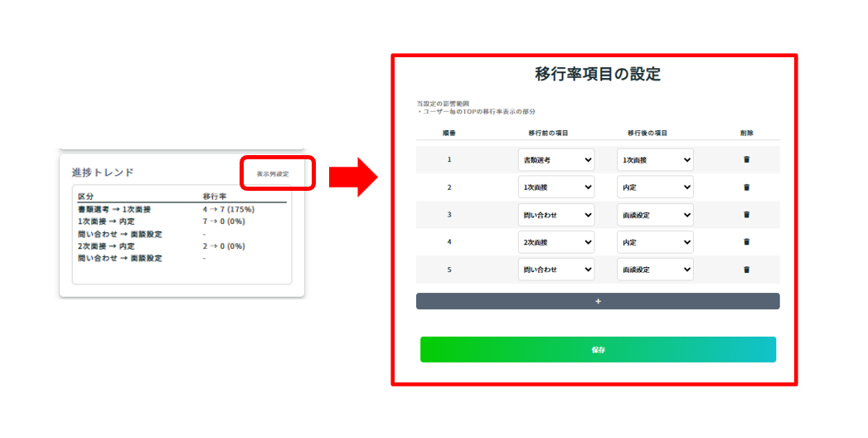The width and height of the screenshot is (868, 438).
Task: Open row 3's 問い合わせ before-item dropdown
Action: 556,215
